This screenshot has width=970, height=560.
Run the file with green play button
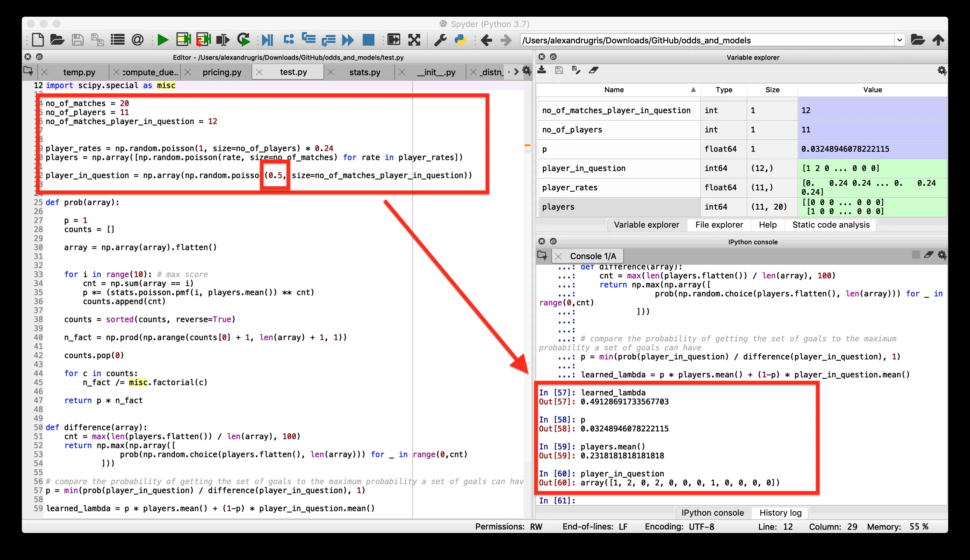click(163, 40)
